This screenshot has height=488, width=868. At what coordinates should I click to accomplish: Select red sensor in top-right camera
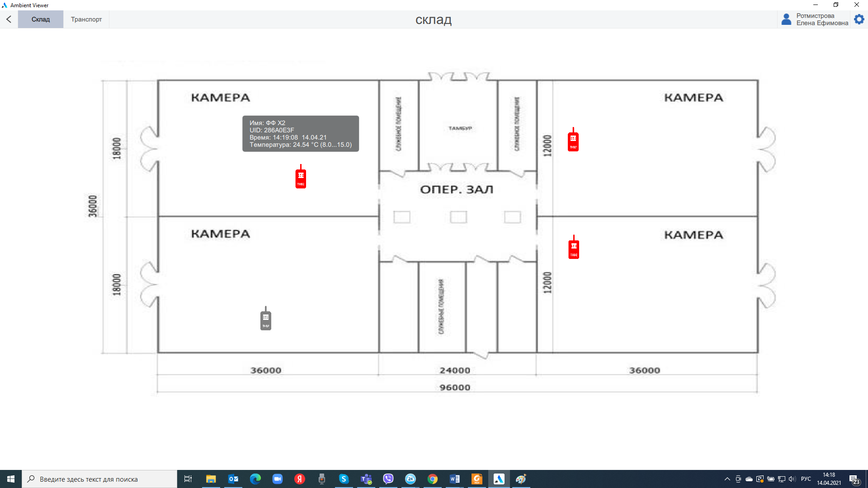pyautogui.click(x=573, y=141)
